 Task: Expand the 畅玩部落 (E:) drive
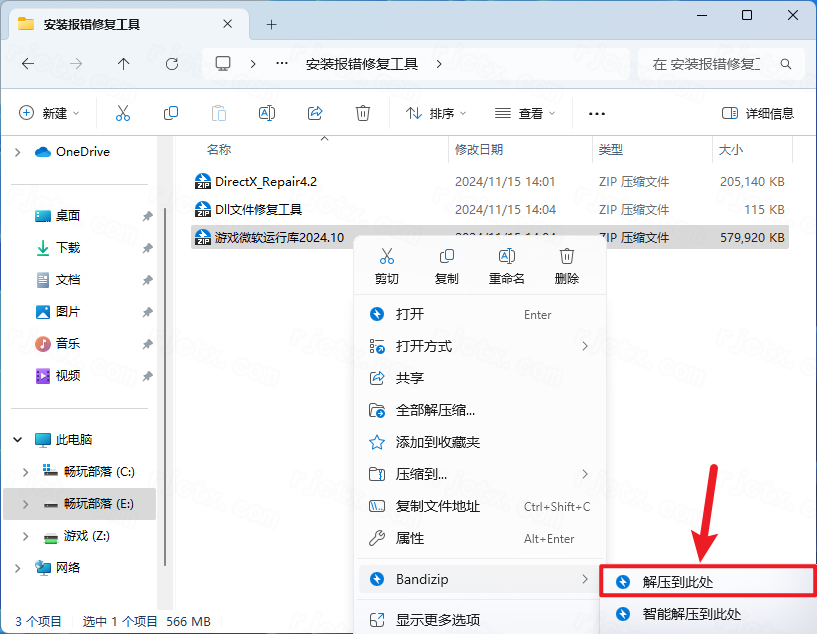click(26, 504)
